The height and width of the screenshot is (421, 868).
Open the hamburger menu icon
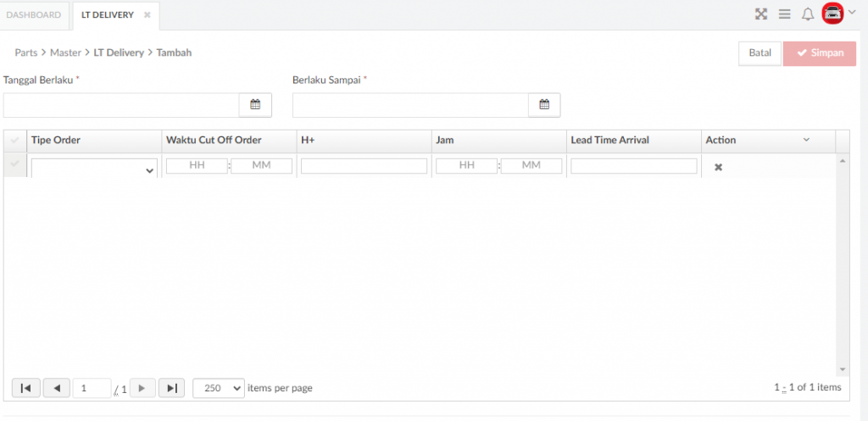784,14
